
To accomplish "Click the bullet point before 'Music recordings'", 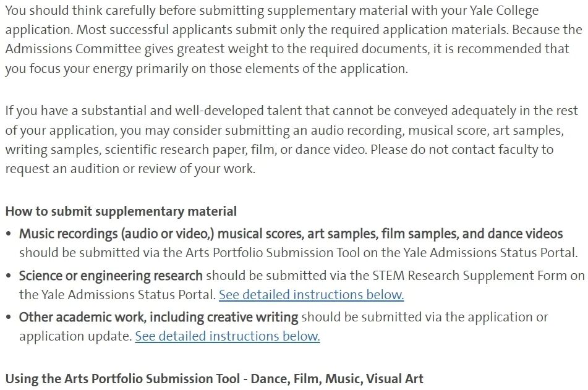I will coord(9,234).
